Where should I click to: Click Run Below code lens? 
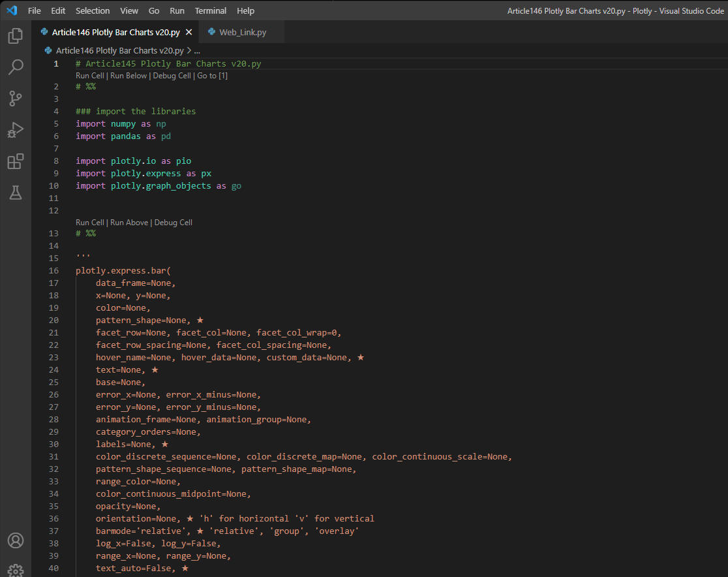tap(128, 76)
